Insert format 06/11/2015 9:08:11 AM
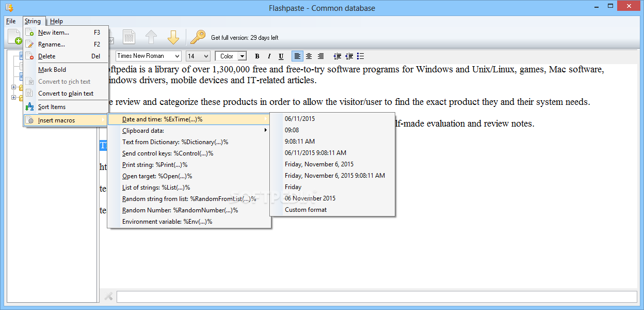The width and height of the screenshot is (644, 310). [x=332, y=153]
